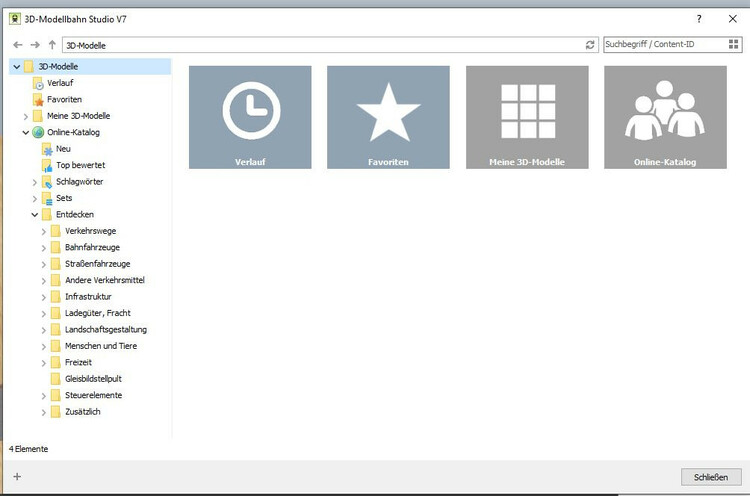Screen dimensions: 750x496
Task: Click the Schlagwörter tag folder icon
Action: (47, 182)
